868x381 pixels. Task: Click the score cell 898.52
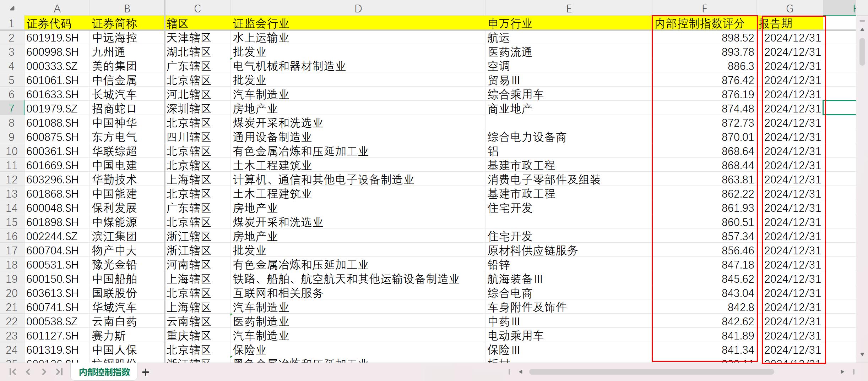pos(704,38)
